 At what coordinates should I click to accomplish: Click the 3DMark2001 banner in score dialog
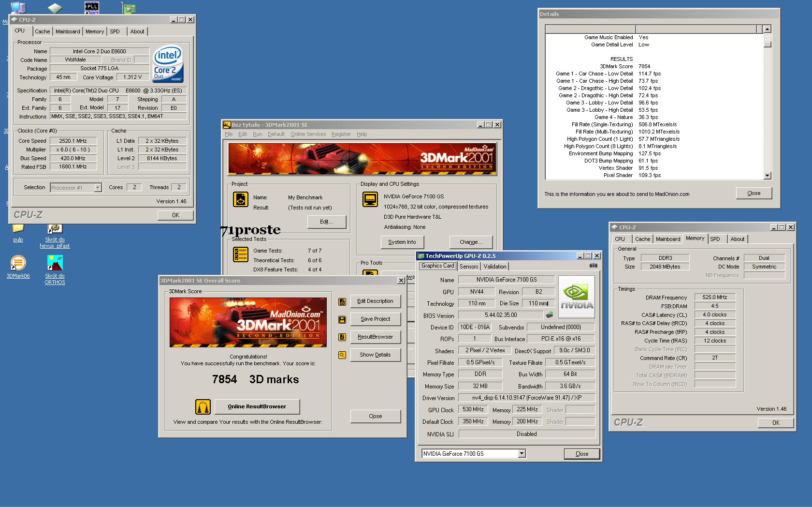(x=248, y=322)
